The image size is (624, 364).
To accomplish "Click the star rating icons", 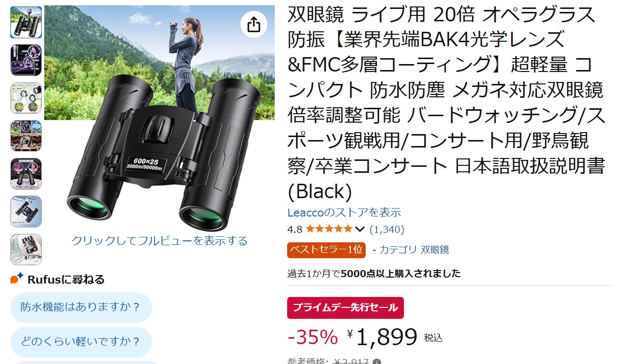I will coord(328,229).
